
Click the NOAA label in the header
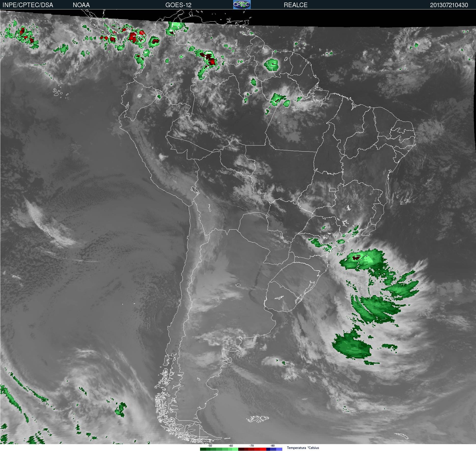[x=81, y=5]
